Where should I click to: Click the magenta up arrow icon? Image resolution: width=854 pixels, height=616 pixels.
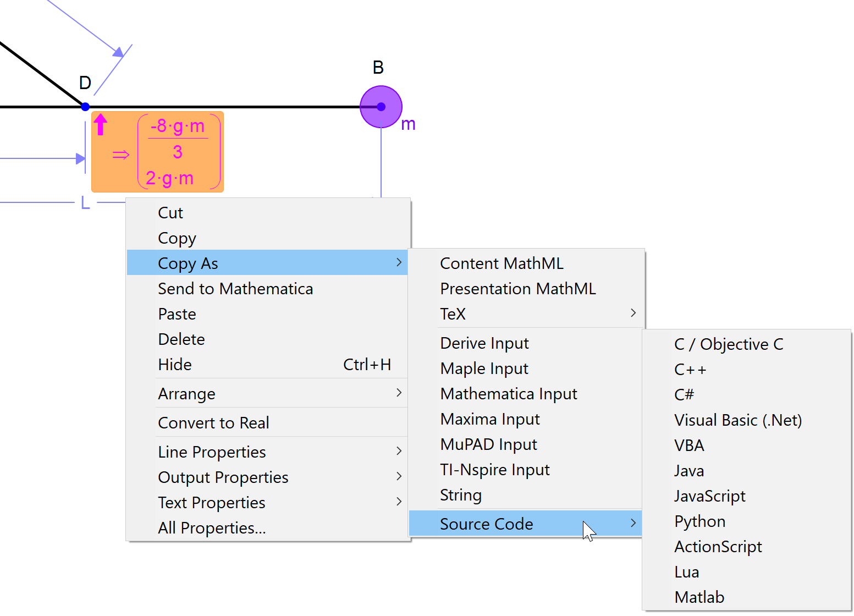tap(100, 124)
